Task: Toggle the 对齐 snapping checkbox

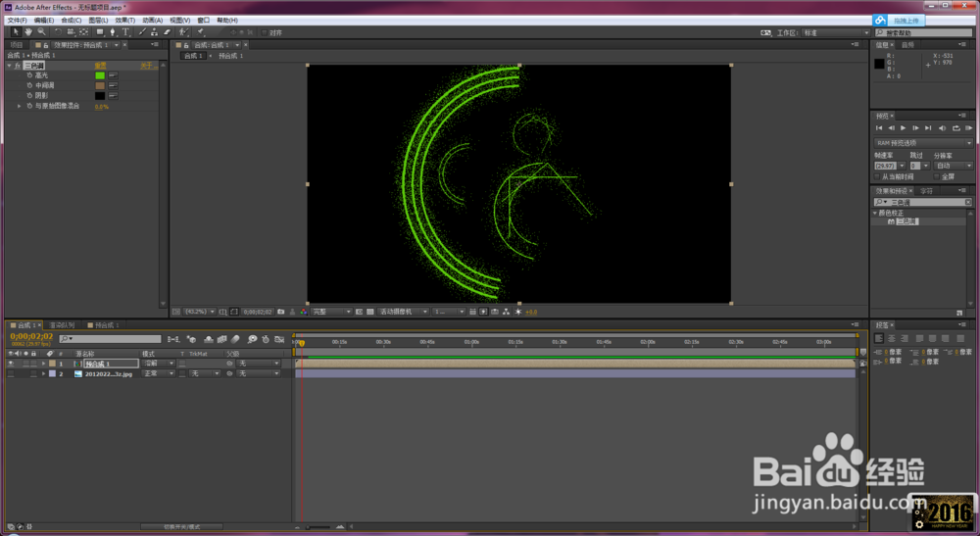Action: click(264, 32)
